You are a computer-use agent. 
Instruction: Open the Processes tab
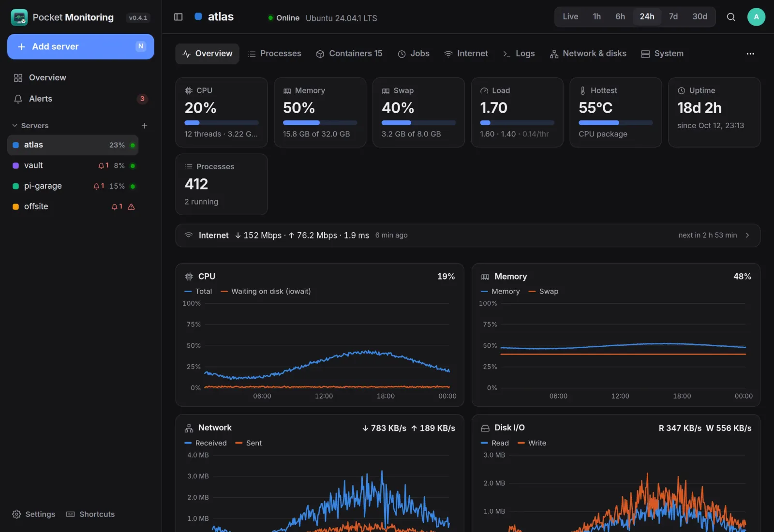coord(274,54)
